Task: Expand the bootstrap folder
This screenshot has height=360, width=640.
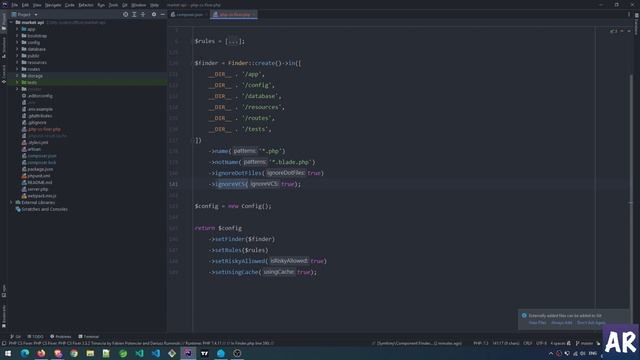Action: click(x=17, y=36)
